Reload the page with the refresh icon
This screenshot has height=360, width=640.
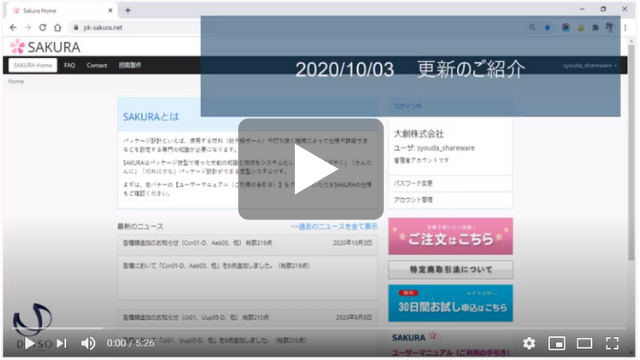(x=42, y=27)
